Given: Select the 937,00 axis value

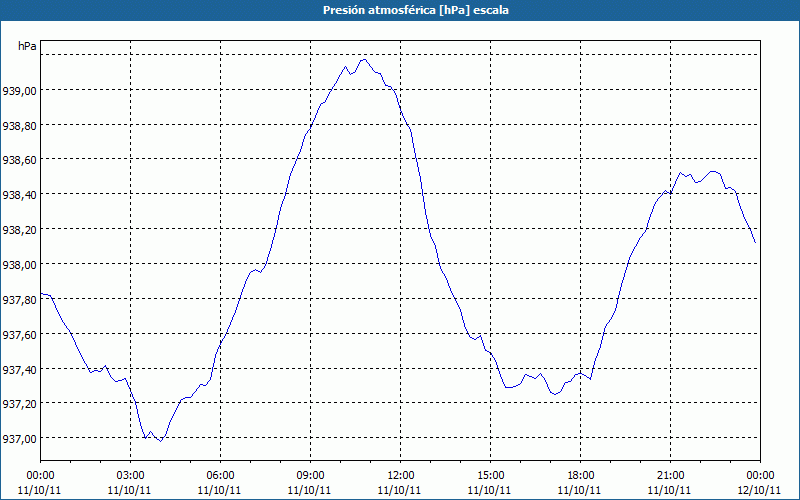Looking at the screenshot, I should pos(20,439).
